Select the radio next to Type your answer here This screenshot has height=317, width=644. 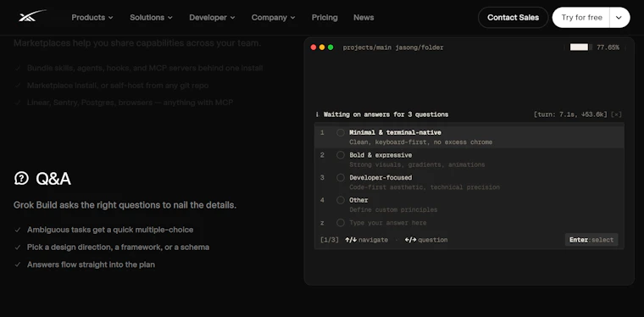tap(341, 223)
